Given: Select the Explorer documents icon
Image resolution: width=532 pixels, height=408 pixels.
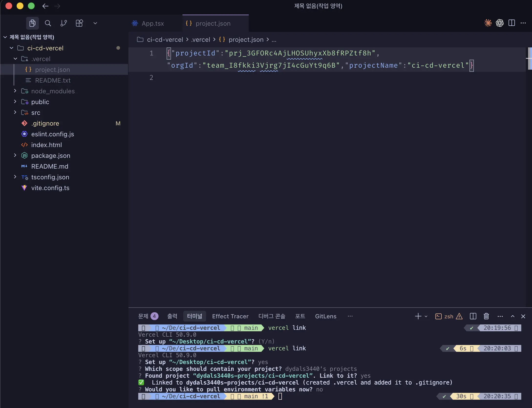Looking at the screenshot, I should [32, 23].
